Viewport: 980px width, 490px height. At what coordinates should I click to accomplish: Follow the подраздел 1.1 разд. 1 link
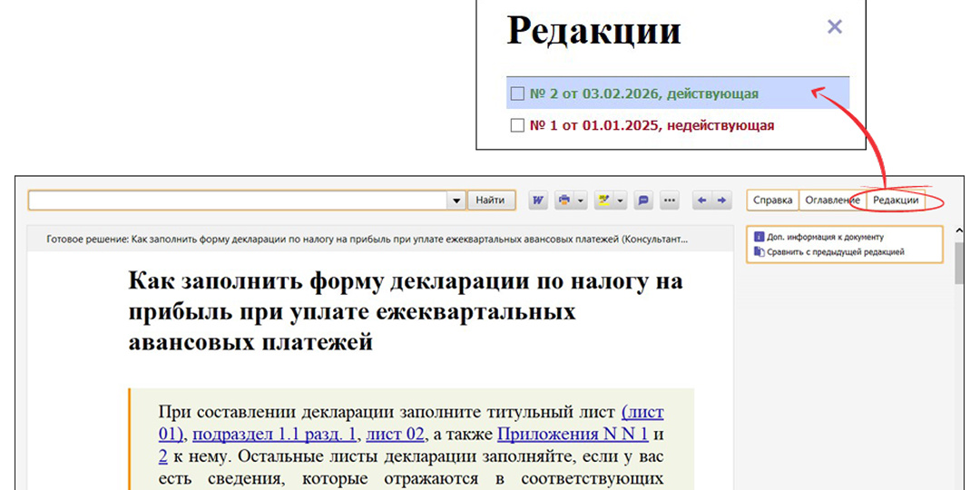click(x=274, y=434)
